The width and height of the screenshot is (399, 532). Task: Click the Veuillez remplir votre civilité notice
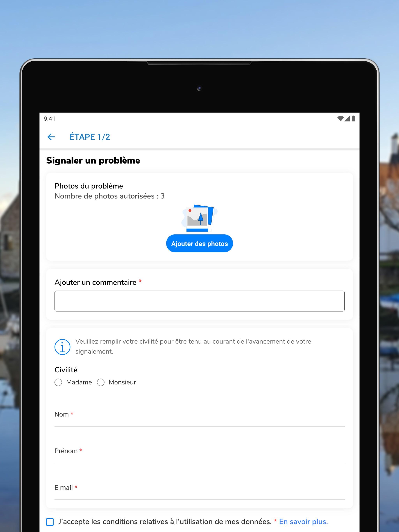point(193,346)
